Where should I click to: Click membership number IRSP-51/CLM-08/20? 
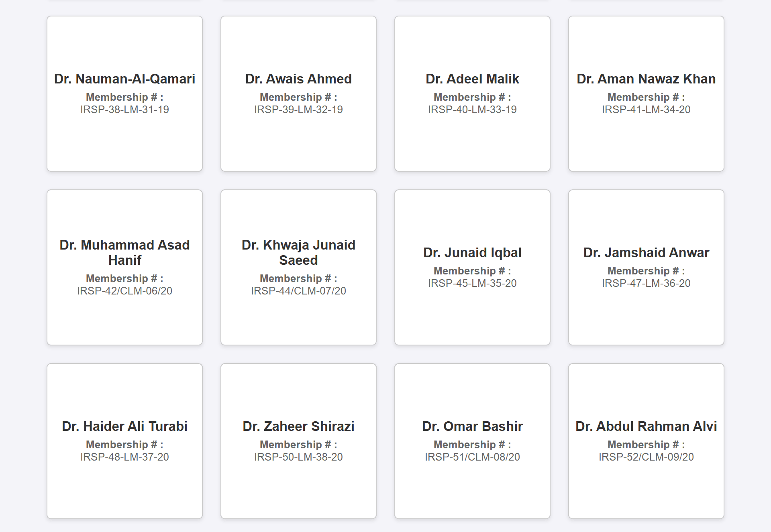coord(472,457)
